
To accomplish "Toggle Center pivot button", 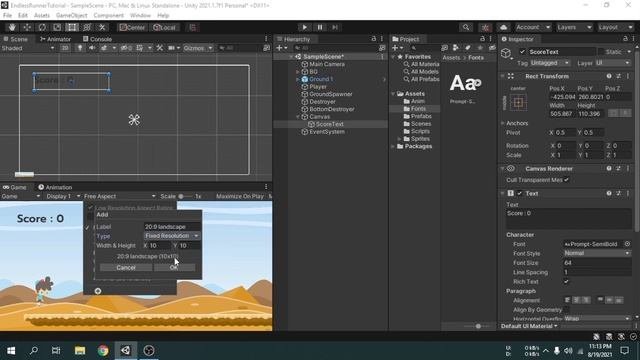I will [x=132, y=27].
